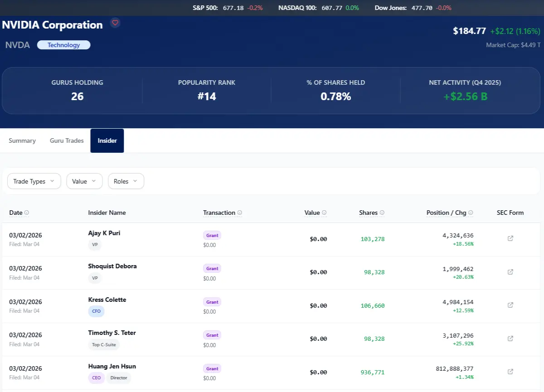Select the Insider tab
The width and height of the screenshot is (544, 392).
[107, 140]
